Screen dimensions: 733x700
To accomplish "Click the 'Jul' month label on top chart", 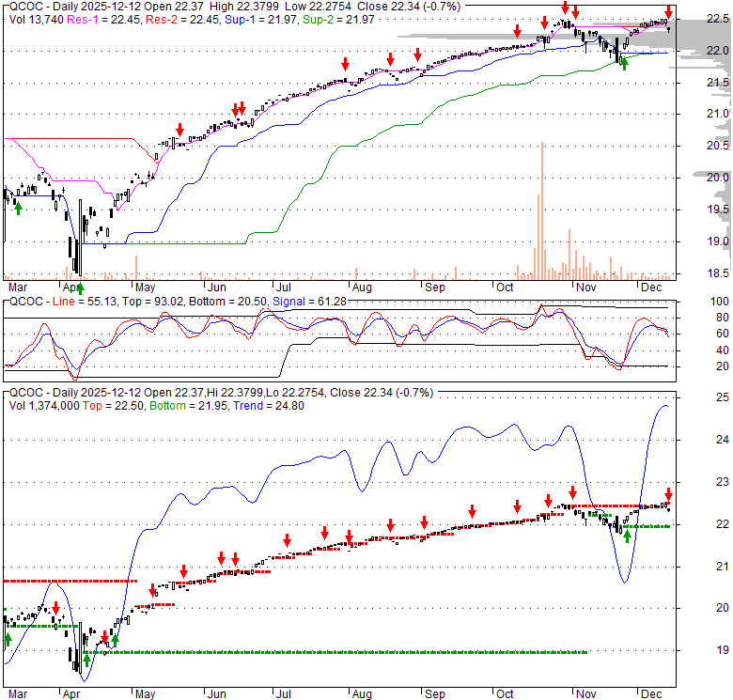I will [283, 288].
